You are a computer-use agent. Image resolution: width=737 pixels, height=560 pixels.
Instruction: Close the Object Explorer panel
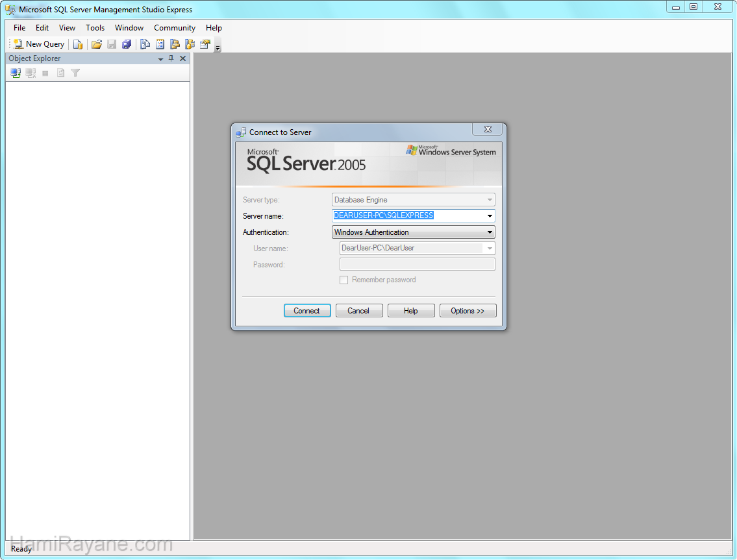(183, 58)
